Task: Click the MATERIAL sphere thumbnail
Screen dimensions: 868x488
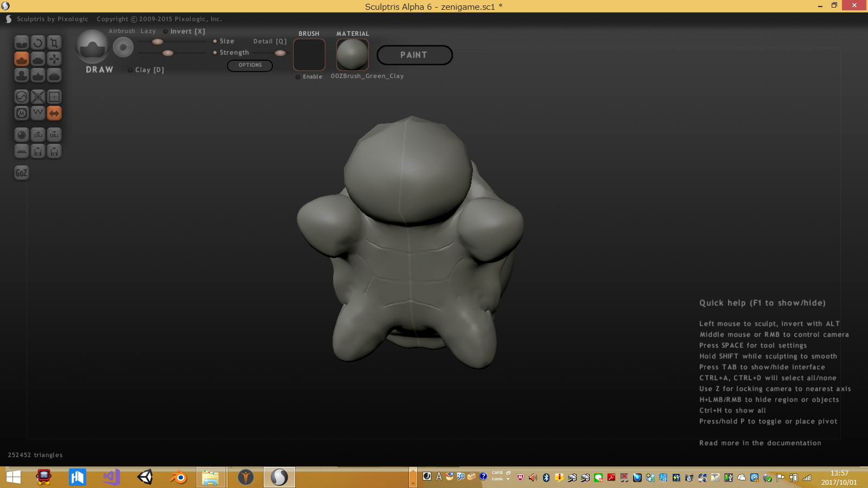Action: pos(353,55)
